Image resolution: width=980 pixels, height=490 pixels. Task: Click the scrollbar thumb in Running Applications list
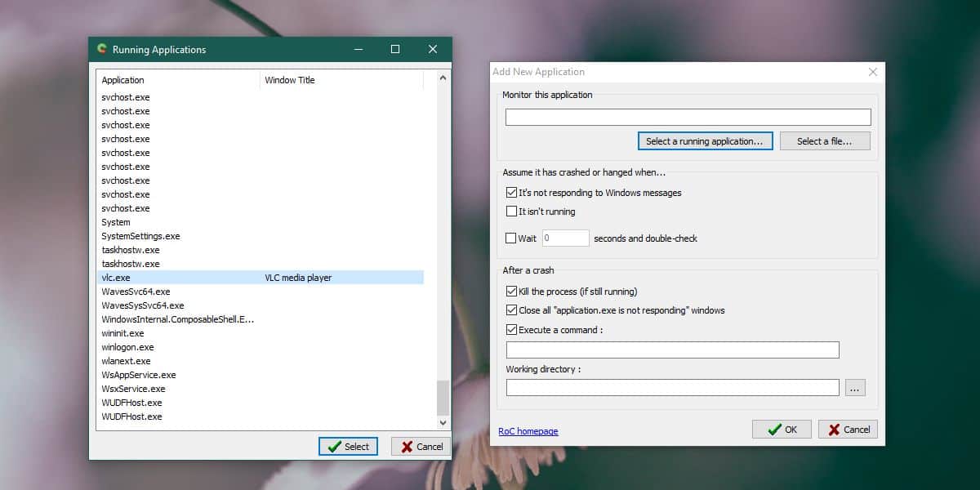click(443, 398)
